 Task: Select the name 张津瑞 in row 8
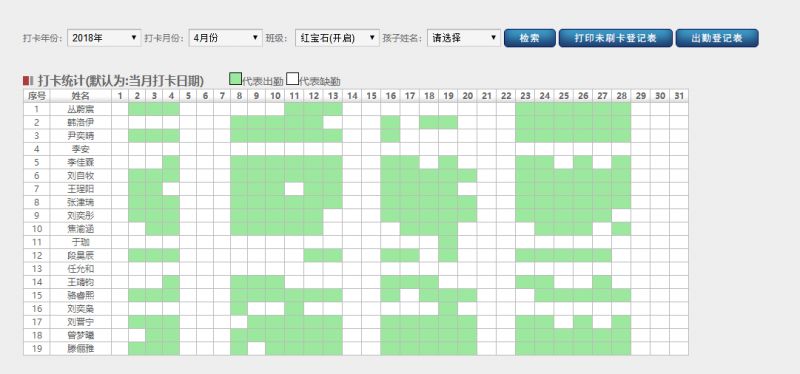pos(81,202)
